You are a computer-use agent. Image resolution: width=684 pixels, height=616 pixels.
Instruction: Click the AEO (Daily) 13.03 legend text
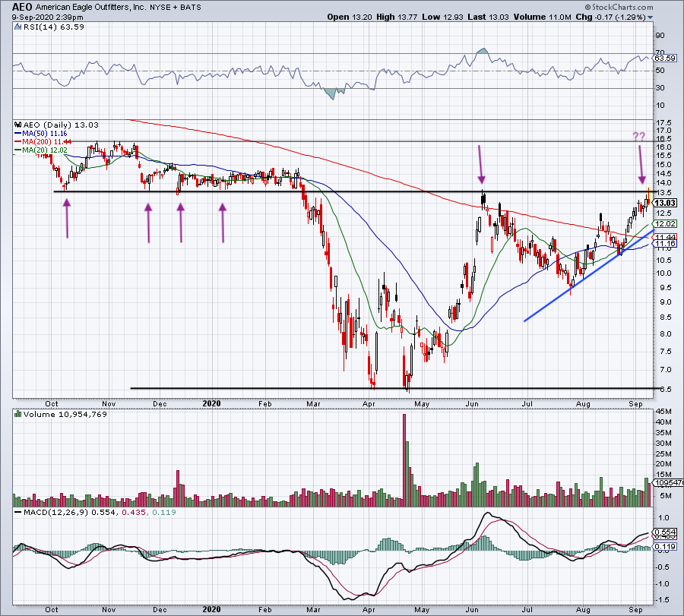pyautogui.click(x=61, y=125)
